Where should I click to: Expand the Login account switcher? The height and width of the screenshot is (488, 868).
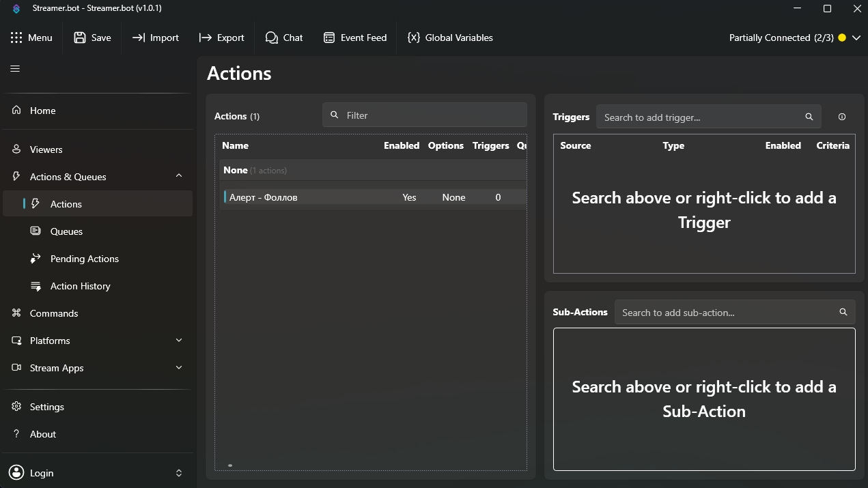pyautogui.click(x=178, y=473)
